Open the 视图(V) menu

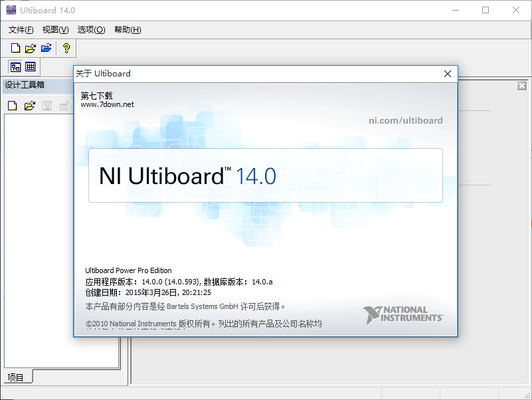point(55,30)
